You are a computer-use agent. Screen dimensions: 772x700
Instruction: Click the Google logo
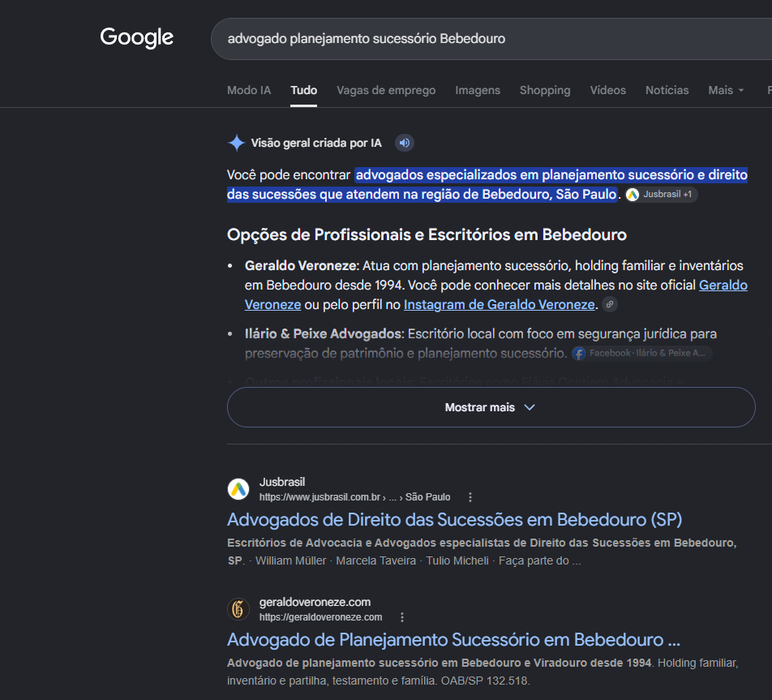(136, 37)
